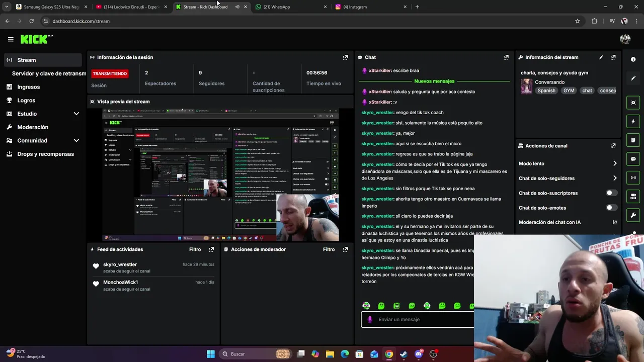Pop out the Acciones de canal panel
This screenshot has width=644, height=362.
[x=613, y=146]
